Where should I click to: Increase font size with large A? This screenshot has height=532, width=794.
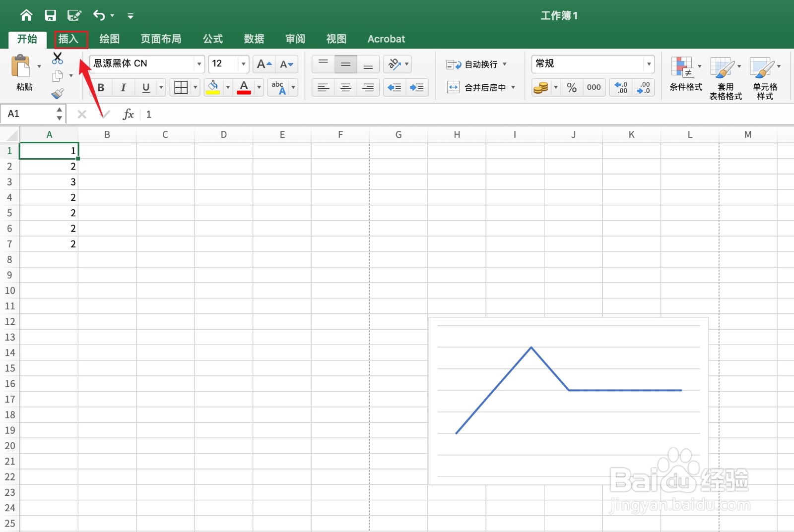(264, 64)
